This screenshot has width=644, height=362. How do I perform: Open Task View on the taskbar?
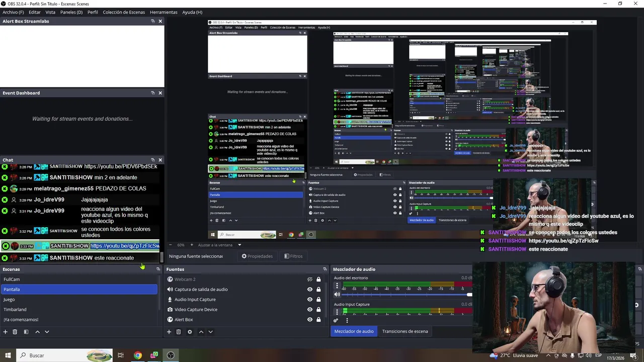click(121, 355)
